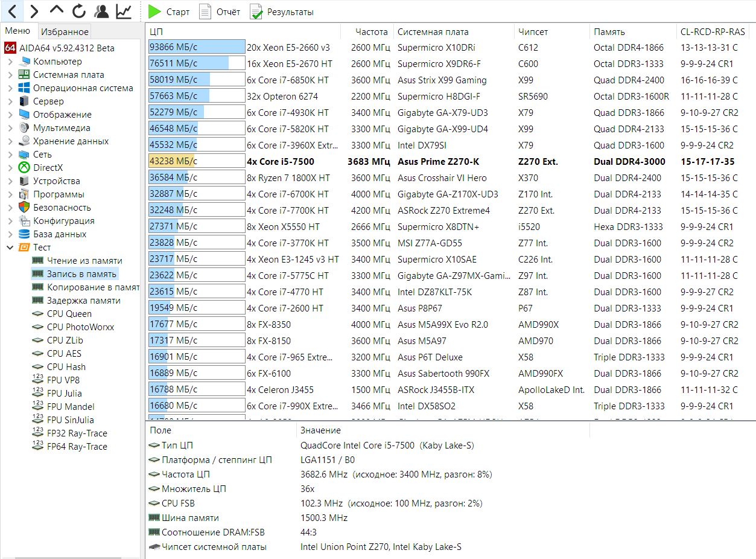Select the 8x Ryzen 7 1800X HT row

coord(451,177)
